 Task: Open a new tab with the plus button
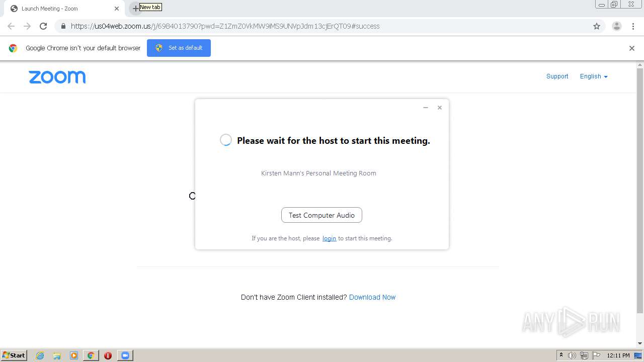pyautogui.click(x=135, y=9)
